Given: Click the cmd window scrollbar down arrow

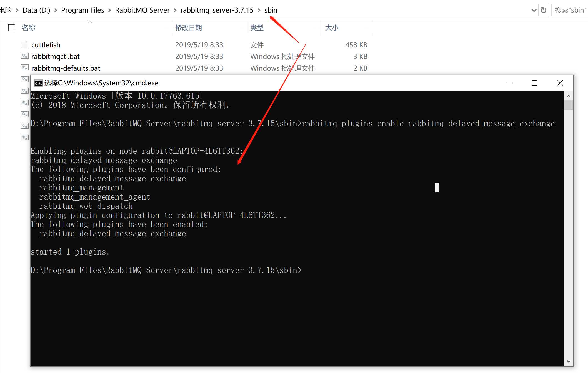Looking at the screenshot, I should 569,361.
